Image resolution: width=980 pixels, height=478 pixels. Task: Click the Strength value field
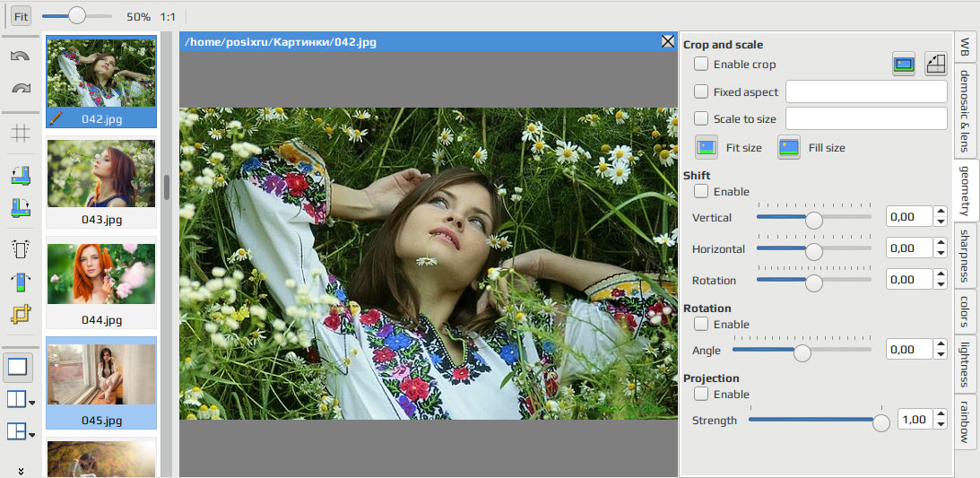coord(915,420)
